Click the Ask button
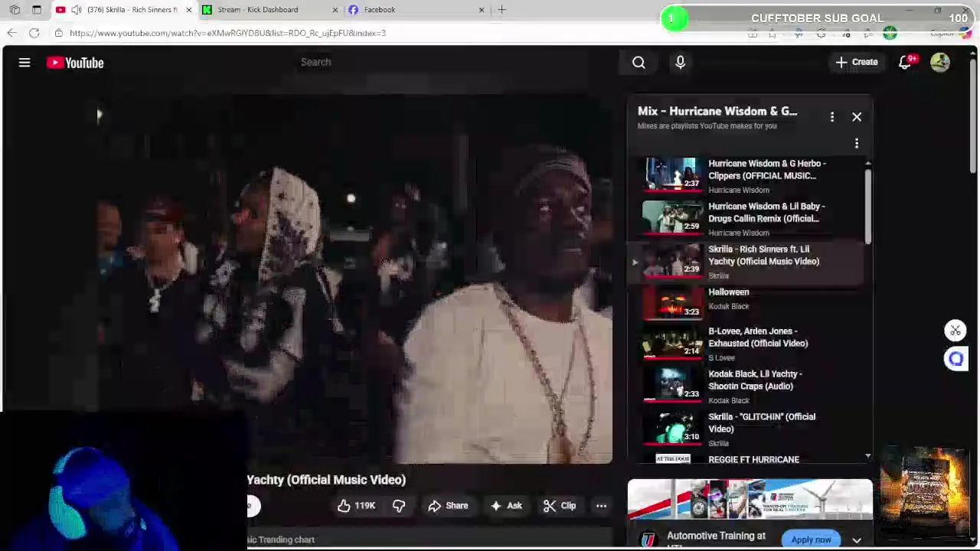Screen dimensions: 980x551 [507, 506]
